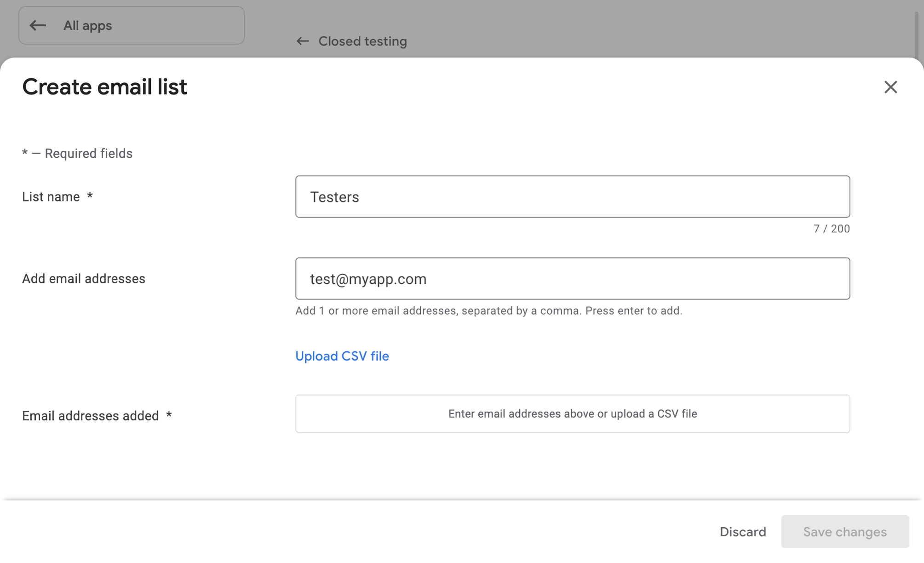Image resolution: width=924 pixels, height=563 pixels.
Task: Focus the List name field containing Testers
Action: 572,196
